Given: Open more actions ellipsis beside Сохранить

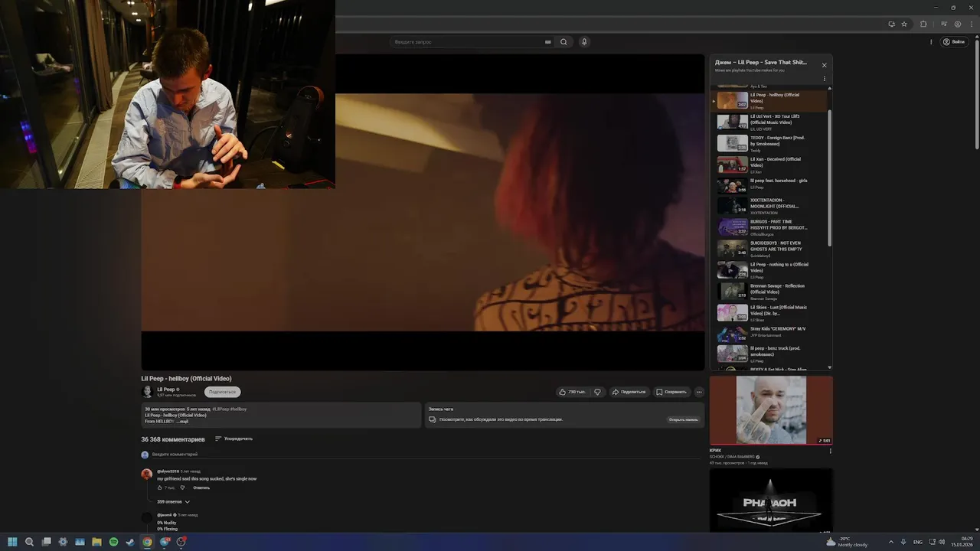Looking at the screenshot, I should click(699, 392).
